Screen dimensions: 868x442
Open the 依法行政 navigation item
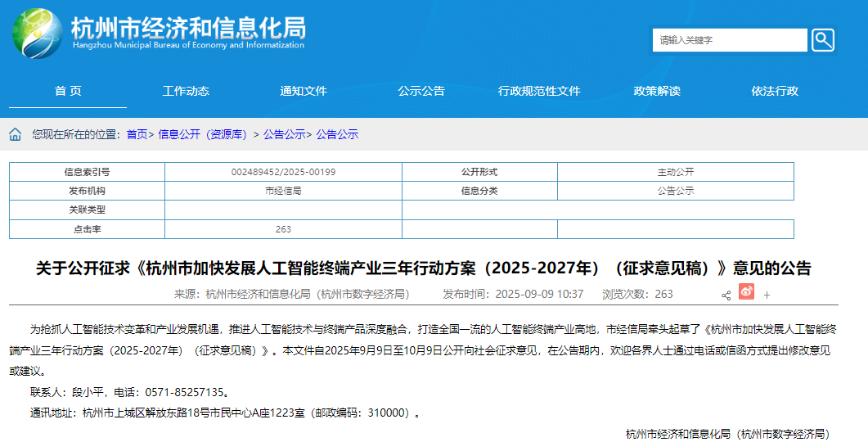[x=775, y=91]
